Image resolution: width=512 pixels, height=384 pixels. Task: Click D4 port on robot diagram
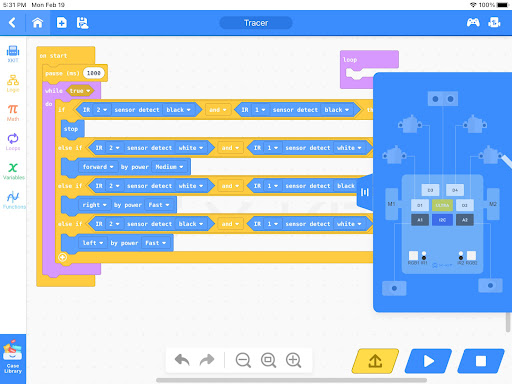click(455, 190)
